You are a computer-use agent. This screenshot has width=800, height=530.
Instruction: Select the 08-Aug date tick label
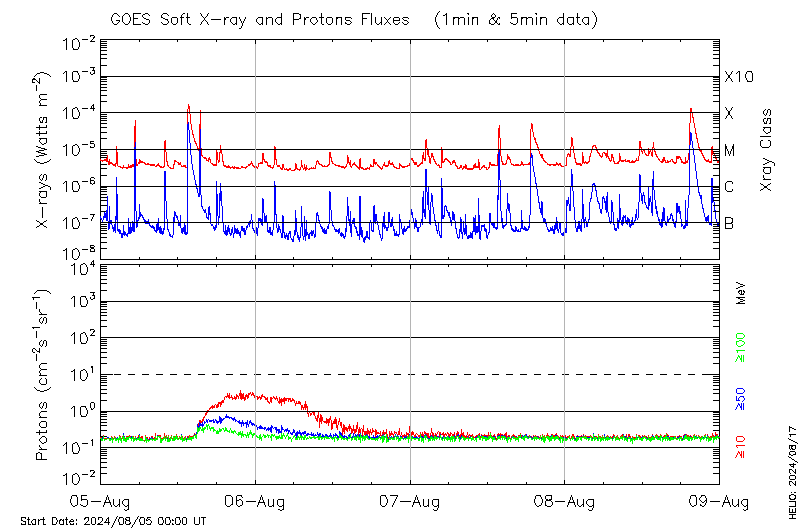click(565, 500)
